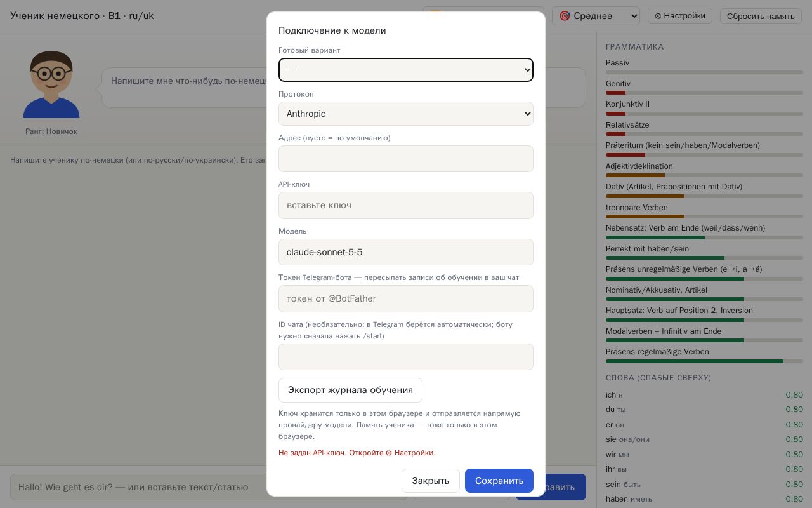Screen dimensions: 812x508
Task: Click the word row 'ich я'
Action: click(x=704, y=395)
